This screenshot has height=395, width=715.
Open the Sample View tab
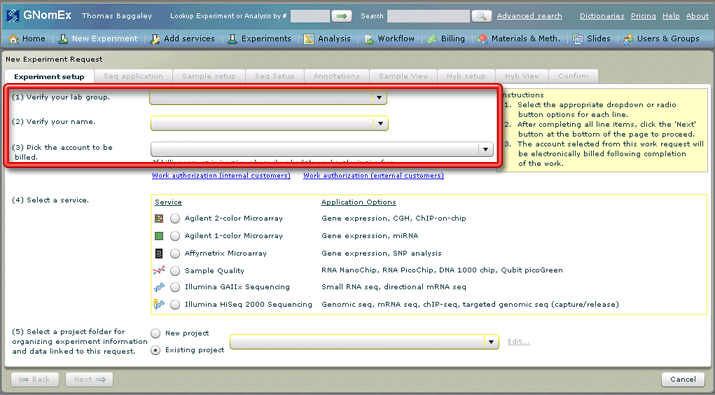pos(403,76)
